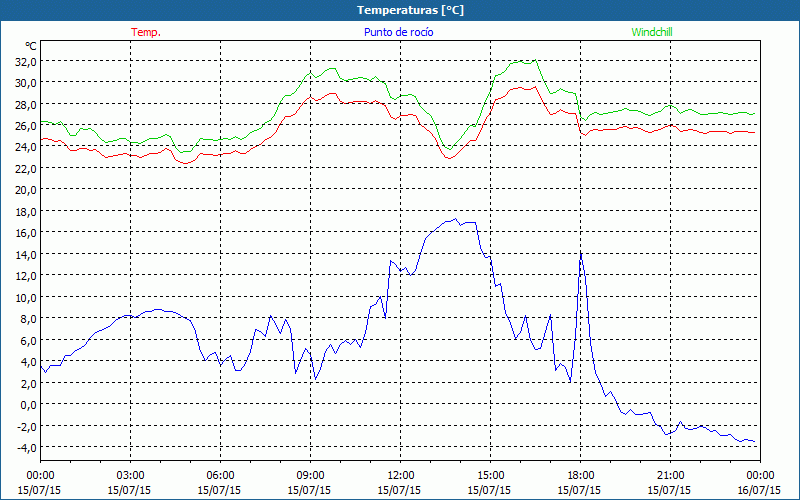Screen dimensions: 800x500
Task: Click the 28,0 y-axis value
Action: (27, 104)
